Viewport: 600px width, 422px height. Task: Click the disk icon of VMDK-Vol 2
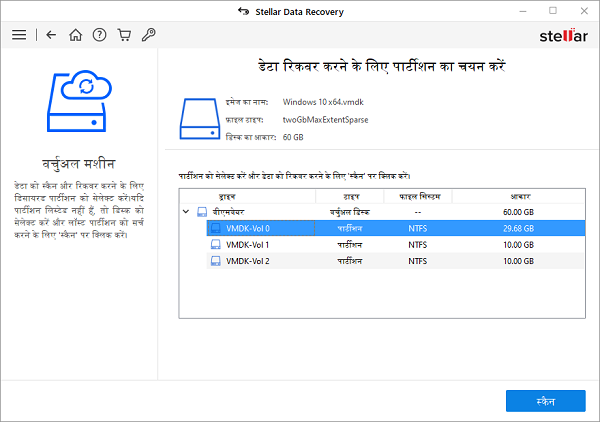216,261
